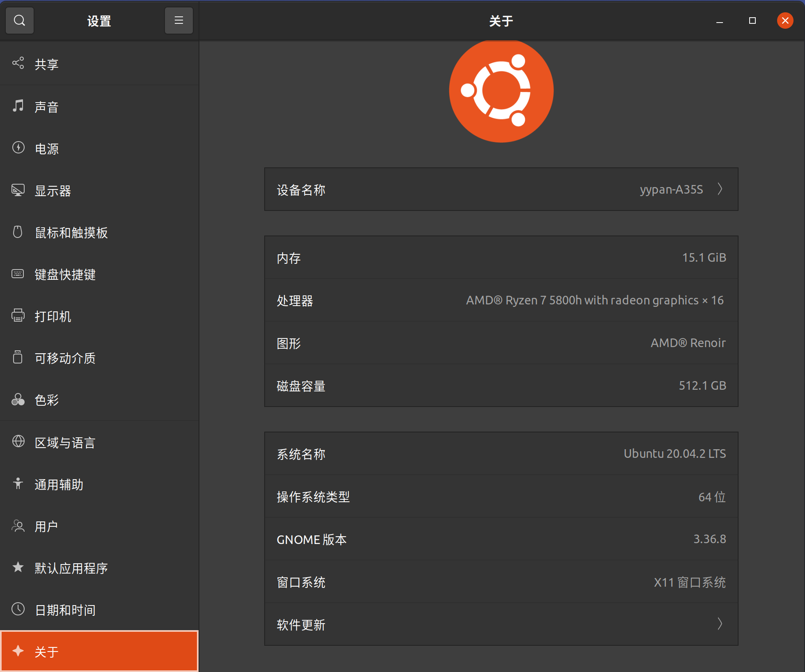Click the GNOME version 3.36.8
This screenshot has width=805, height=672.
coord(710,539)
